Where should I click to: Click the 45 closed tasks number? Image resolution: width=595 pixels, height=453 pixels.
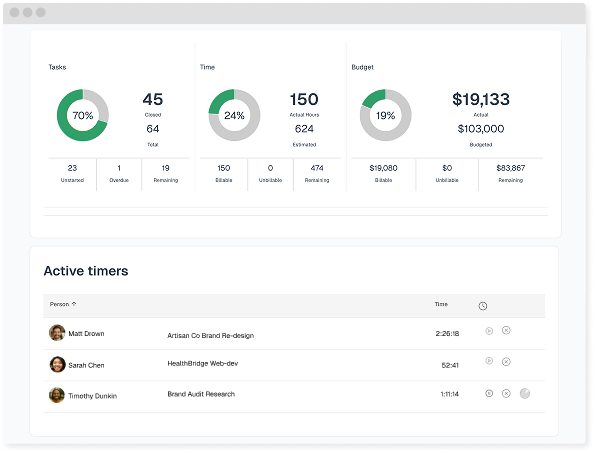[153, 99]
